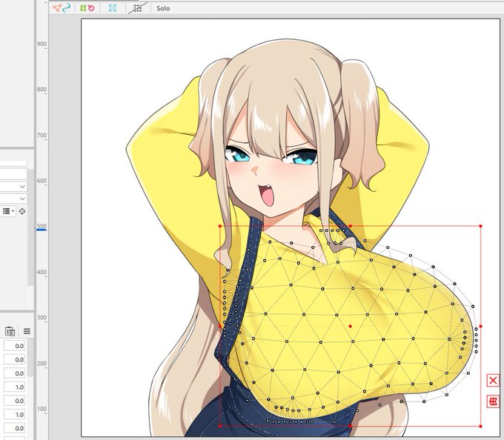Viewport: 504px width, 440px height.
Task: Click the 900 mark on vertical ruler
Action: 42,44
